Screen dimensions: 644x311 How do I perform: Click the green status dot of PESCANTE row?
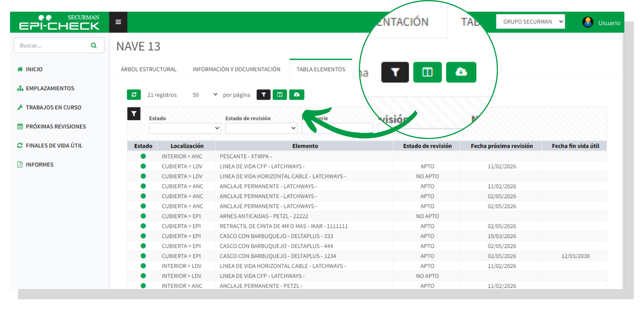tap(143, 156)
